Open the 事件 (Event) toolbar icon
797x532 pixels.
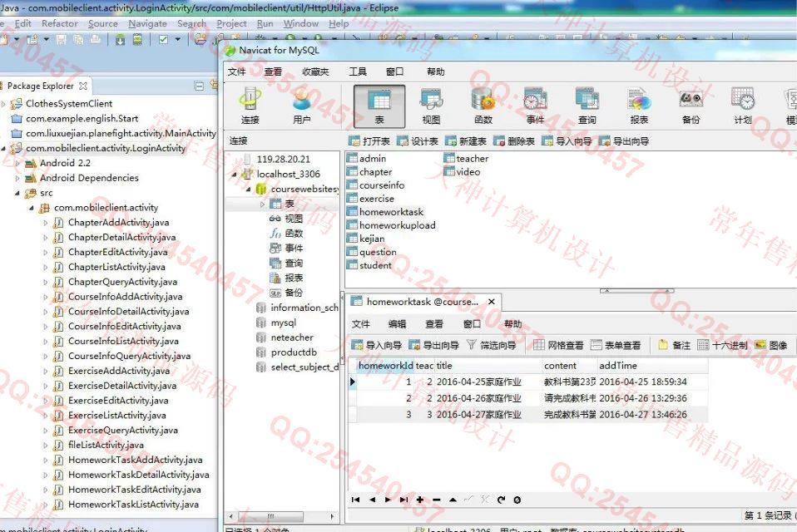(535, 106)
